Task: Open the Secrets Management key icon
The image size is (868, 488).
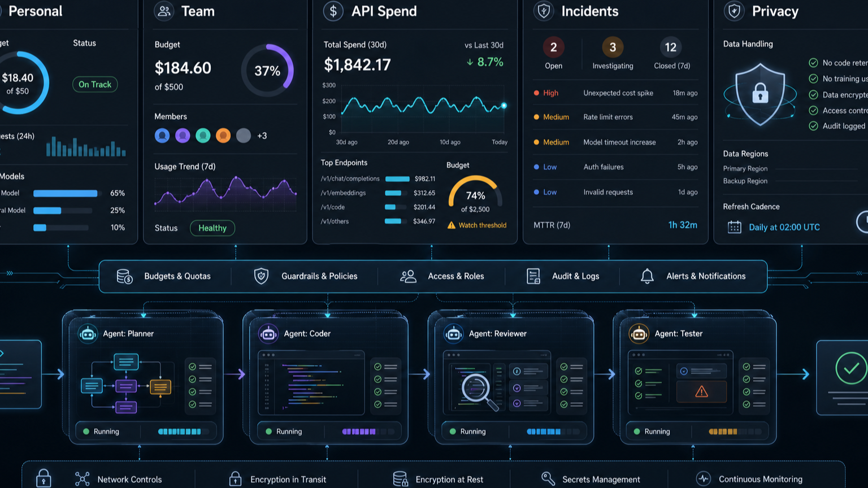Action: pos(548,479)
